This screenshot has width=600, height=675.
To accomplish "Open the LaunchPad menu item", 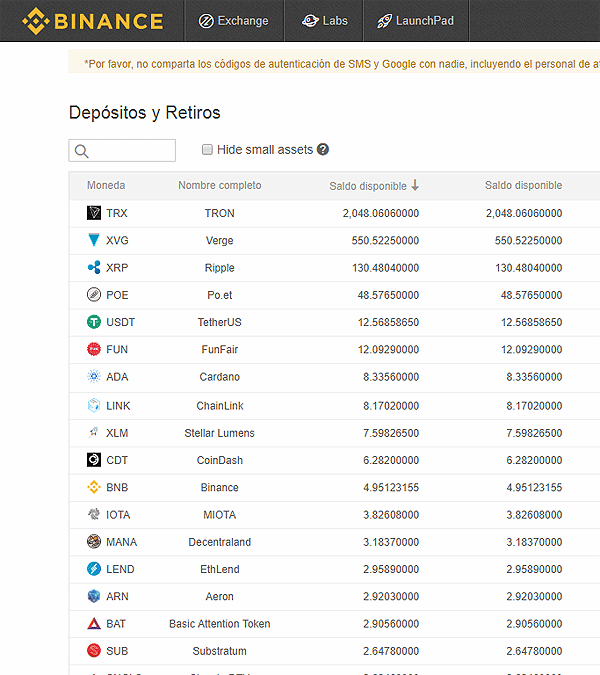I will (416, 21).
